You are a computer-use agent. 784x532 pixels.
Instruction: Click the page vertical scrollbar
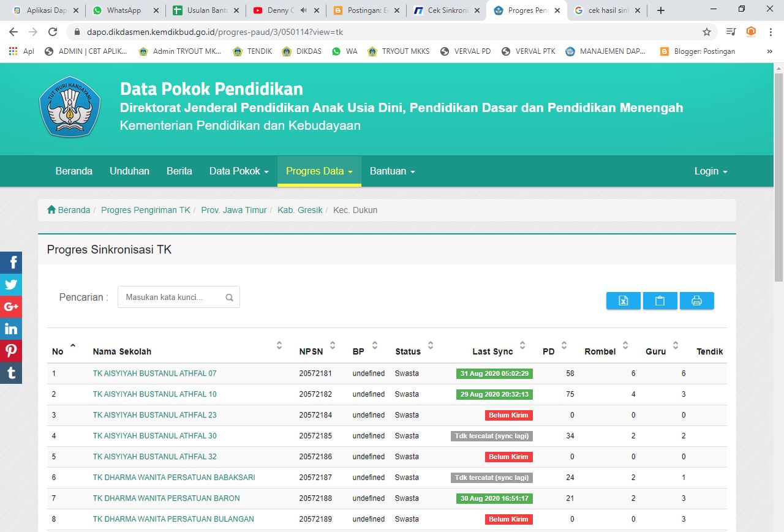[778, 178]
